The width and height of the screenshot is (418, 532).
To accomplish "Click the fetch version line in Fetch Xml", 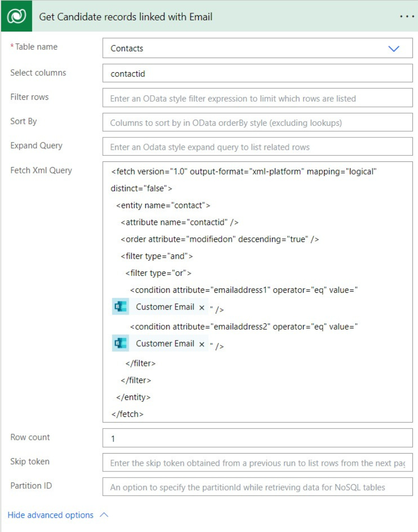I will pyautogui.click(x=244, y=172).
